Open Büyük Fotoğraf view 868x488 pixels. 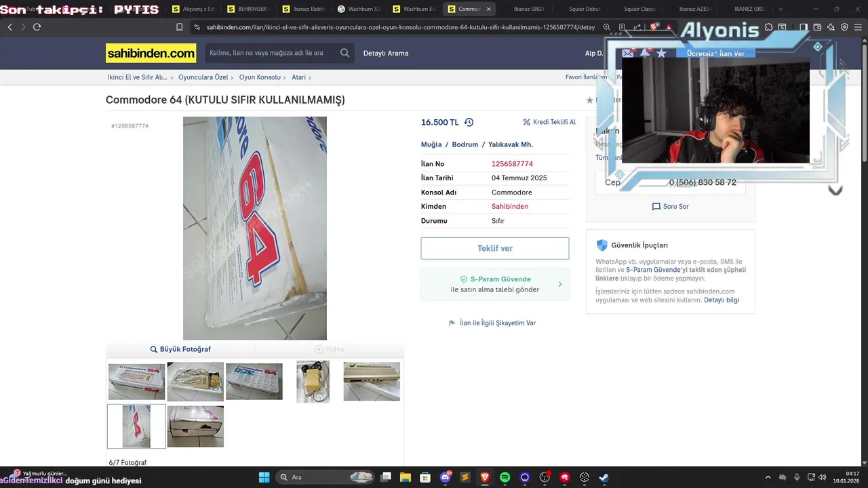pyautogui.click(x=180, y=349)
